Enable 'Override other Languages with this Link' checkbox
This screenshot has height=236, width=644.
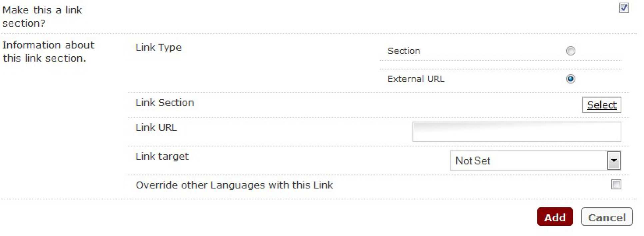pyautogui.click(x=616, y=184)
